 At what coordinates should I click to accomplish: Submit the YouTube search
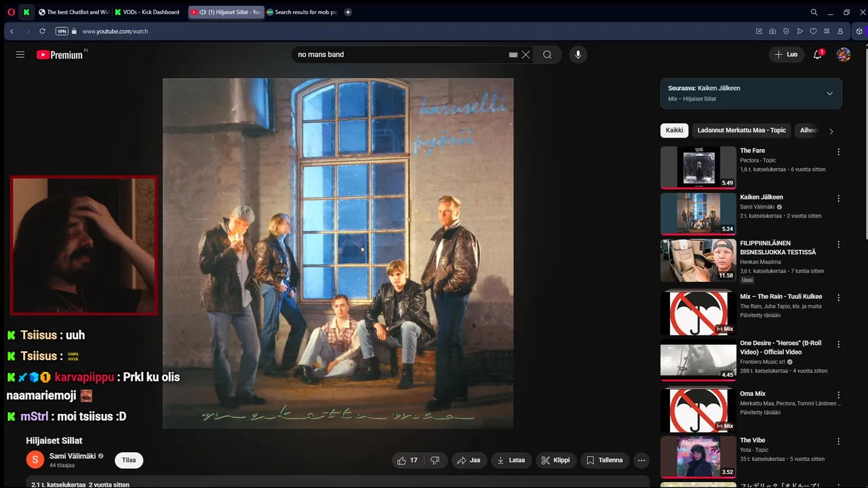coord(547,55)
